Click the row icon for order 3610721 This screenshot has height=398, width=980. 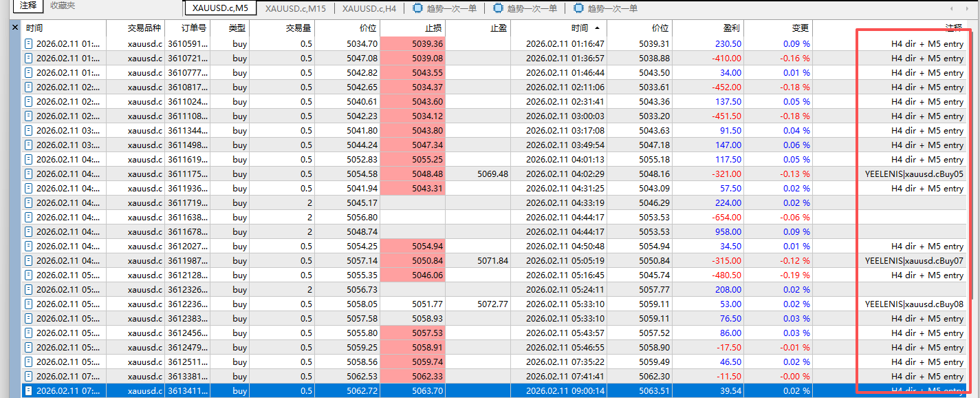click(x=29, y=58)
